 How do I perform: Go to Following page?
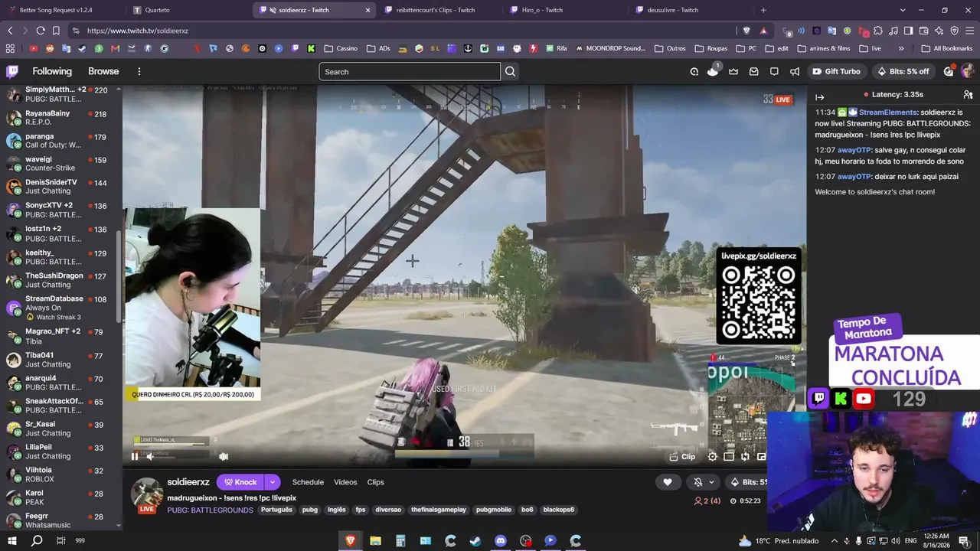click(52, 71)
